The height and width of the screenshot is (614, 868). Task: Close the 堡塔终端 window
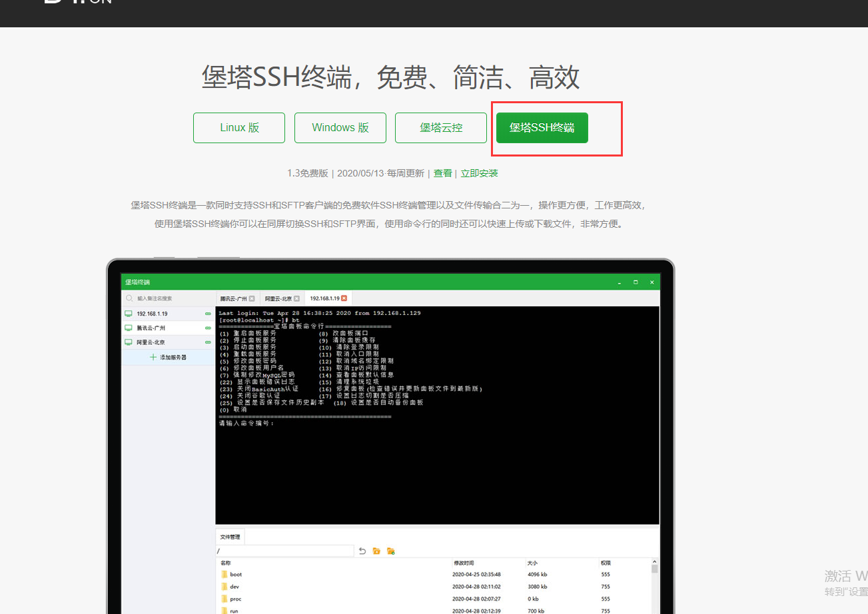point(651,282)
